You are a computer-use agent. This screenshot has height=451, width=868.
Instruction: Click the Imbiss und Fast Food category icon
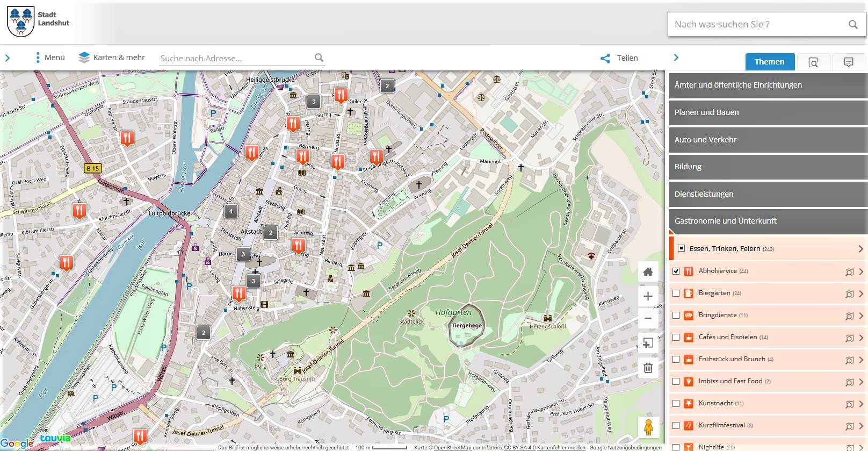[689, 382]
